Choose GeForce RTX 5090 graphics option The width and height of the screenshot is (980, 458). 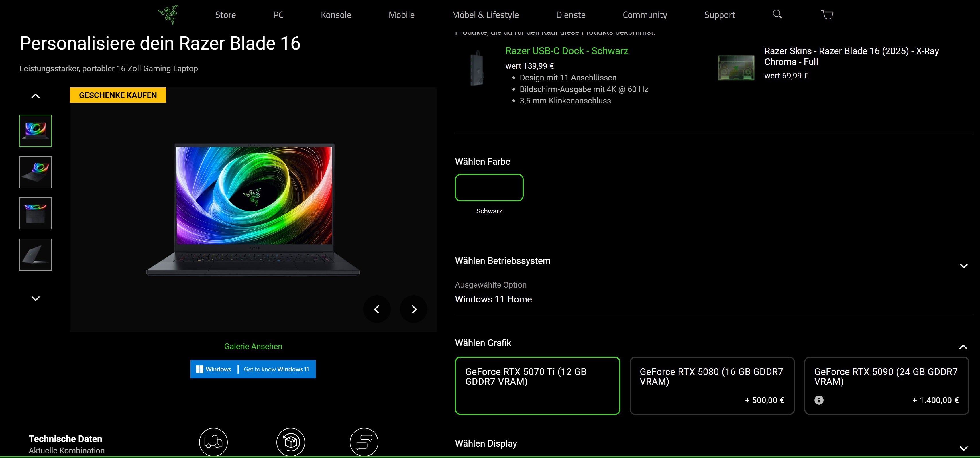tap(886, 380)
